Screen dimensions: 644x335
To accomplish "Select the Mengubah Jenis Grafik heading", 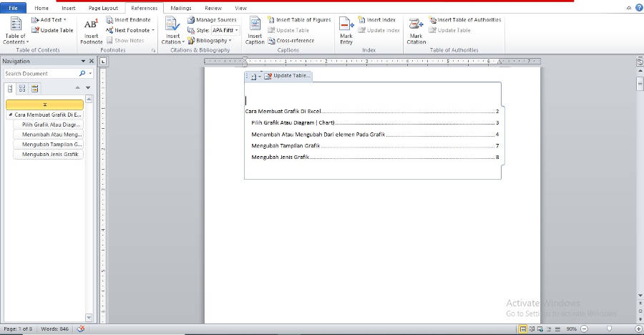I will (x=49, y=154).
